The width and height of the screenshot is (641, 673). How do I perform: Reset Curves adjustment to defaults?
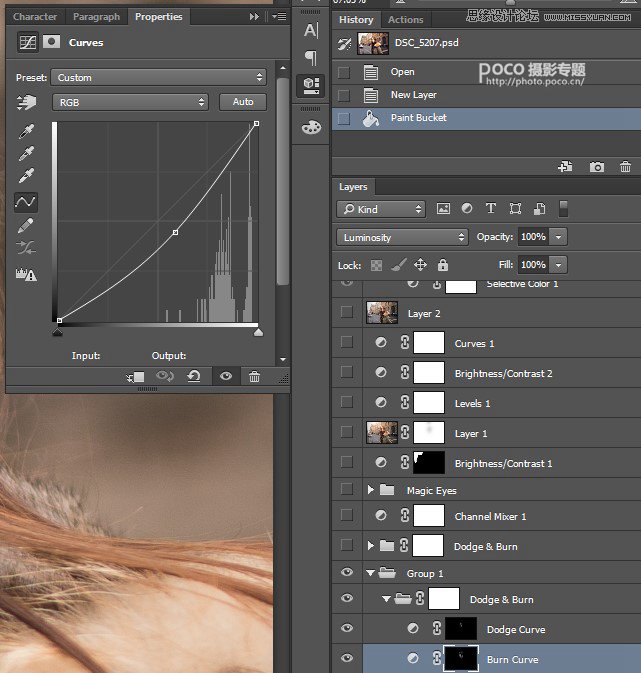click(194, 377)
